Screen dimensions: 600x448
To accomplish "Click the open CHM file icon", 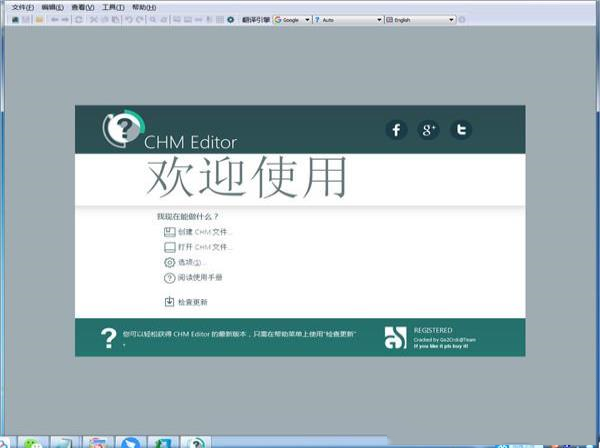I will 170,247.
